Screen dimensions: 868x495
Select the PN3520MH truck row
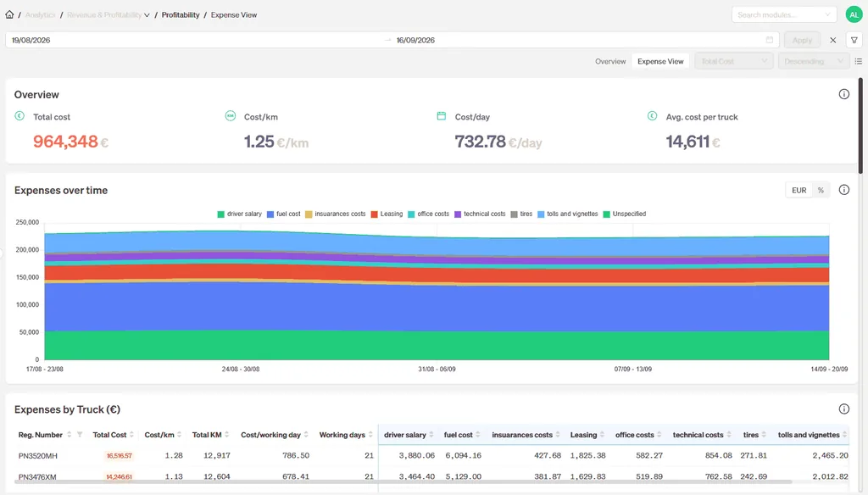(x=431, y=456)
